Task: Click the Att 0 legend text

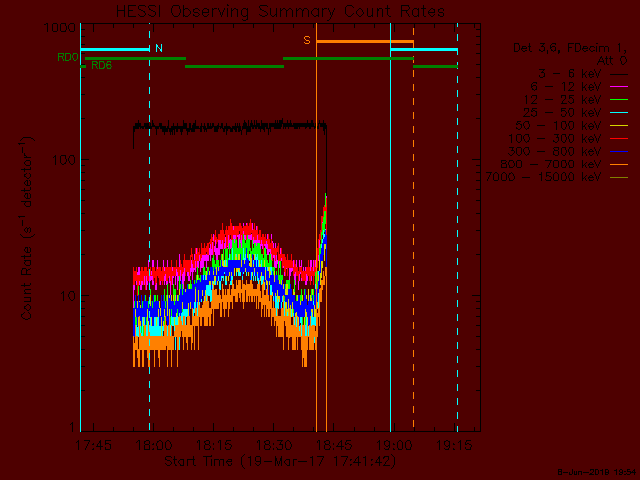Action: tap(612, 61)
